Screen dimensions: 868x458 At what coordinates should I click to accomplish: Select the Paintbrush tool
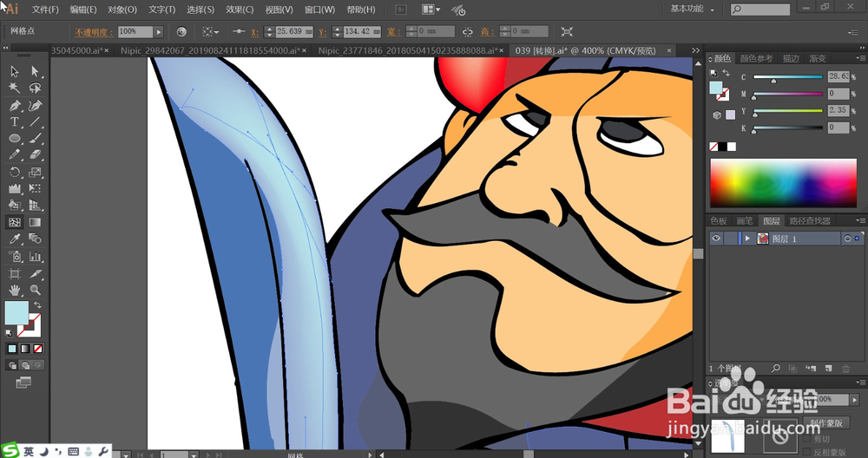click(35, 138)
